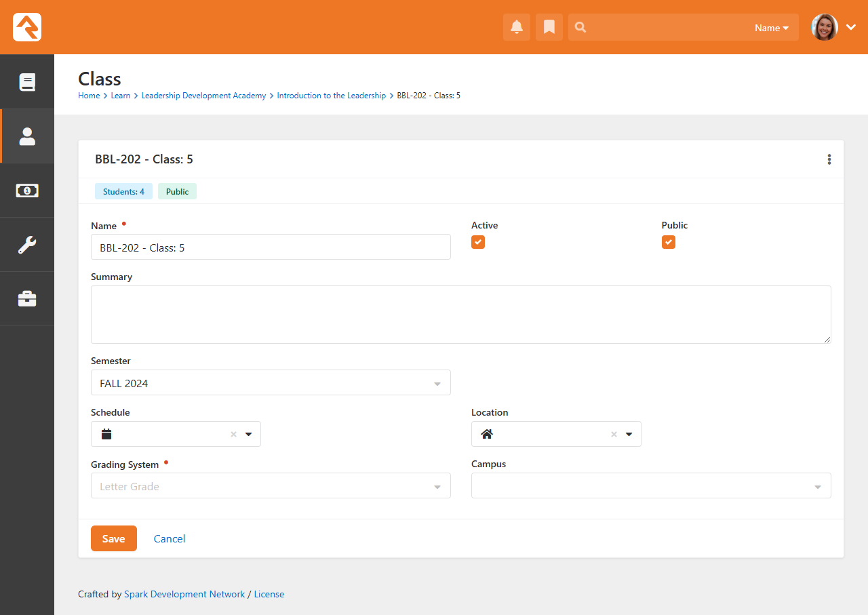Screen dimensions: 868x615
Task: Open the briefcase sidebar section
Action: coord(27,299)
